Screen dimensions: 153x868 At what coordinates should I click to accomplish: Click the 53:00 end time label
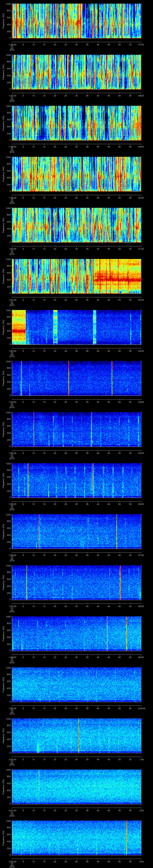point(141,351)
